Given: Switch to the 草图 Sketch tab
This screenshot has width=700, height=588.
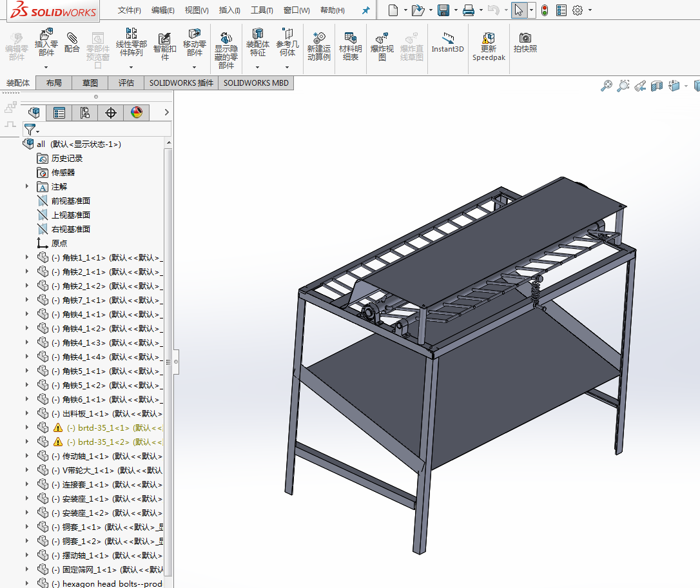Looking at the screenshot, I should pos(90,83).
